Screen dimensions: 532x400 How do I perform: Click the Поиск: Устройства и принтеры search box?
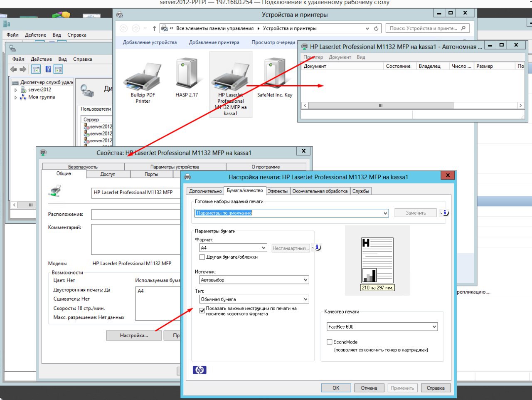428,28
